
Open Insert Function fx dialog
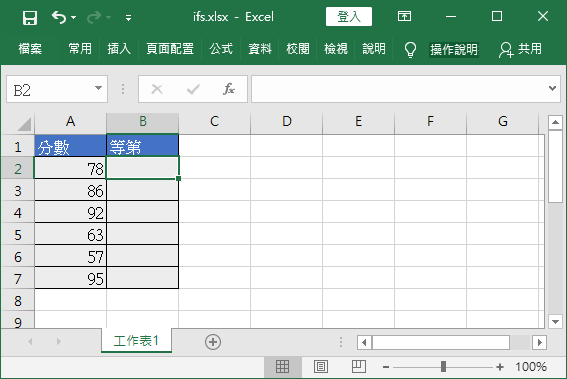click(229, 89)
